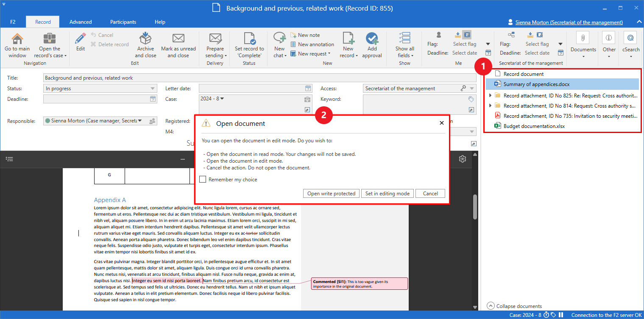Click Set record to 'Complete' icon
The image size is (644, 319).
249,39
